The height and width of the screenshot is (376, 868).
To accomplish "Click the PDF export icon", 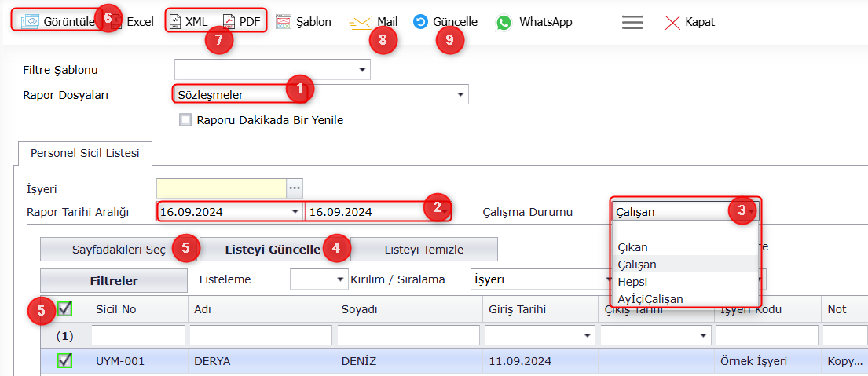I will [x=229, y=21].
